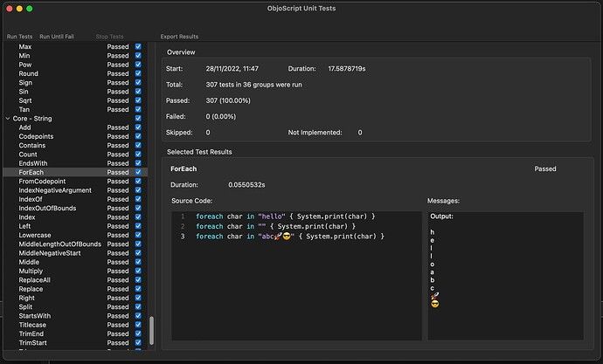Toggle the checkbox for the Titlecase test

click(x=138, y=325)
